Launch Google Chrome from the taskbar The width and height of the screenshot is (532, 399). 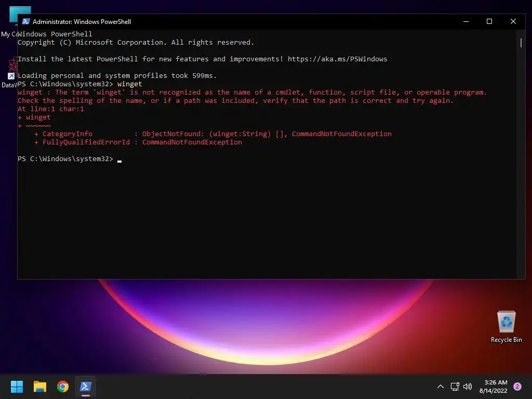click(63, 387)
